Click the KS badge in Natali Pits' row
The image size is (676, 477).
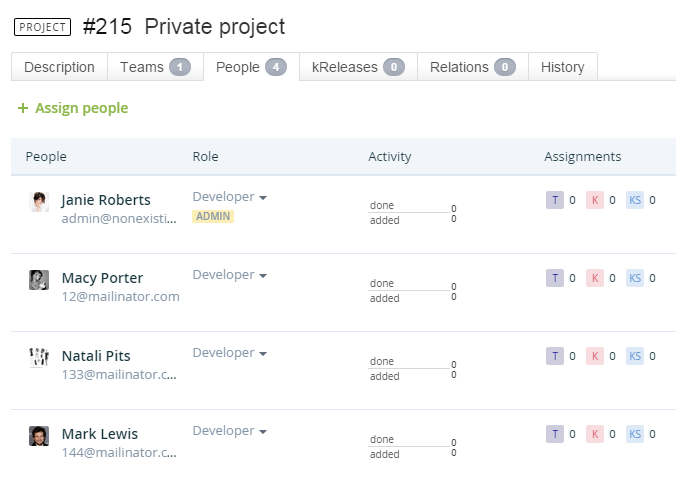click(635, 356)
